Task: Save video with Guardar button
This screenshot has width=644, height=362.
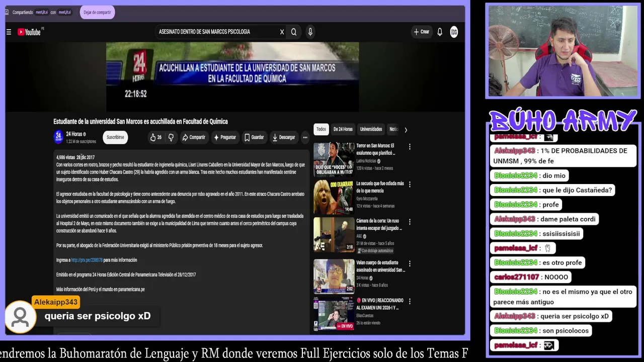Action: (254, 137)
